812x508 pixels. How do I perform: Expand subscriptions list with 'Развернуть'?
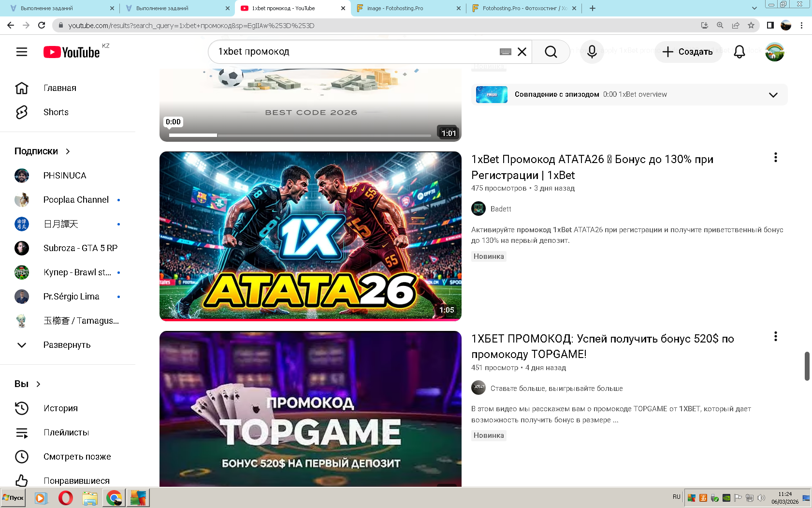67,345
